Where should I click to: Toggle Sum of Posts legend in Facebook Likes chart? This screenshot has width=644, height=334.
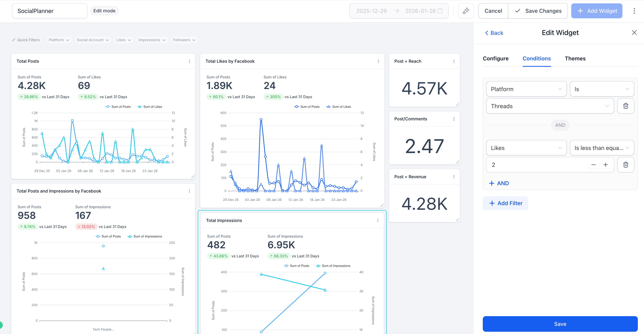(x=307, y=107)
